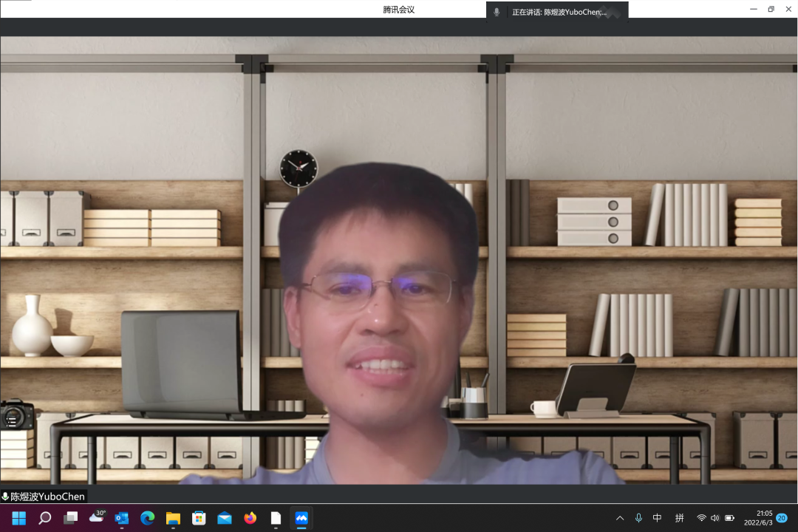
Task: Open taskbar Search
Action: click(44, 518)
